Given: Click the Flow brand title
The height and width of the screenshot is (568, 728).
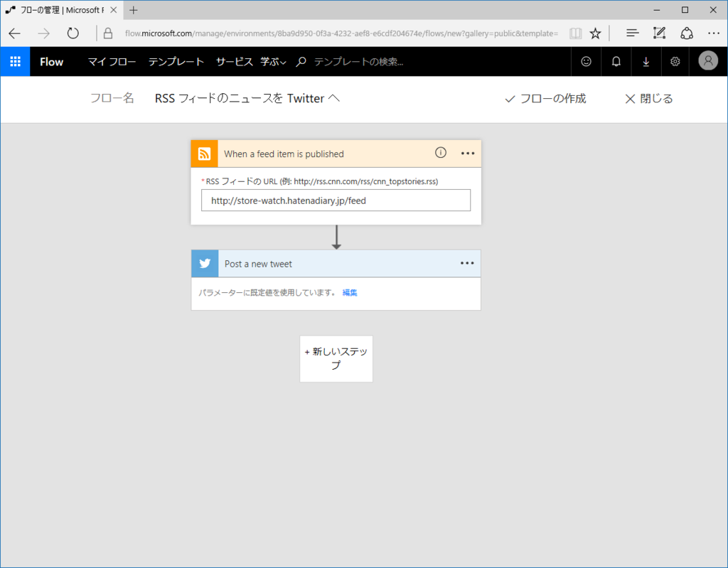Looking at the screenshot, I should click(x=51, y=61).
